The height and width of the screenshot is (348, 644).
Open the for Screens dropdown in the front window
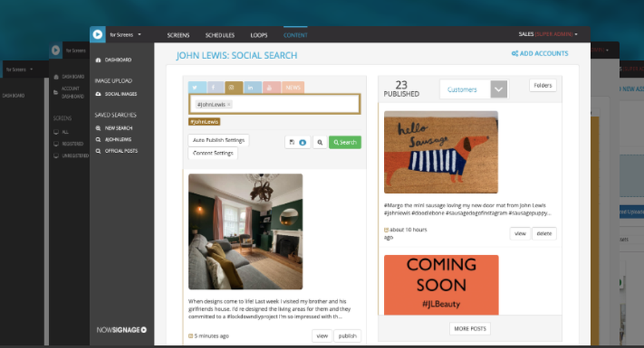pos(126,35)
